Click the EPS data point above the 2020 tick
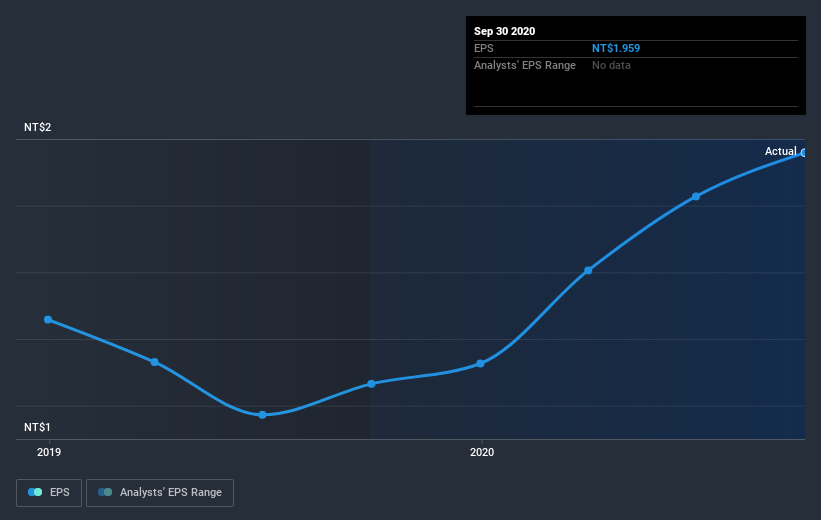 click(x=480, y=363)
